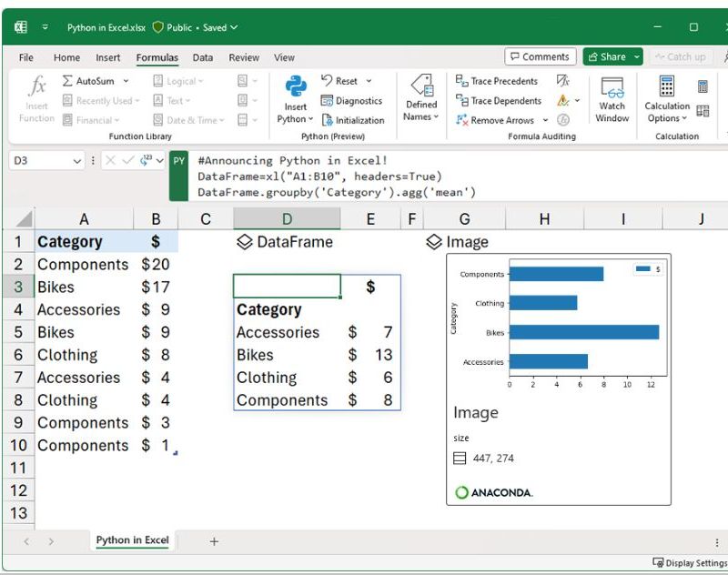This screenshot has width=728, height=575.
Task: Open the Watch Window
Action: pyautogui.click(x=612, y=99)
